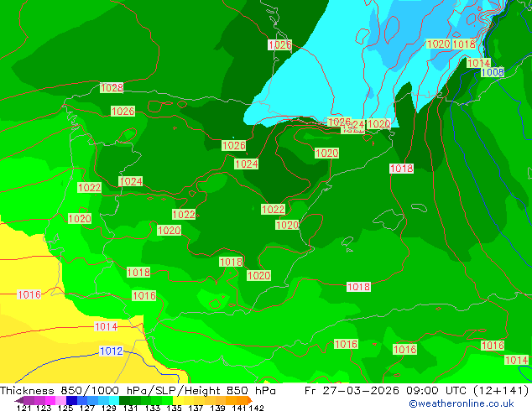Click the forecast run text '(12+141)'

(x=501, y=391)
